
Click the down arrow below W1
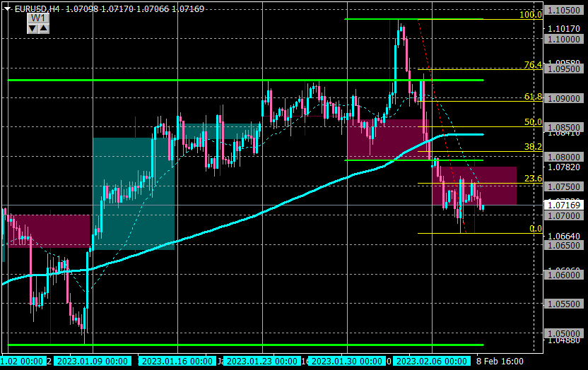[x=33, y=28]
